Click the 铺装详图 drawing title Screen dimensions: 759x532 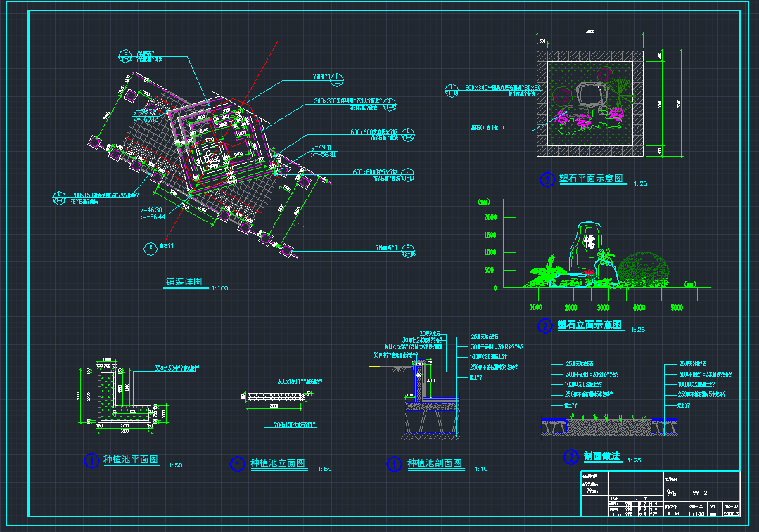[x=183, y=282]
